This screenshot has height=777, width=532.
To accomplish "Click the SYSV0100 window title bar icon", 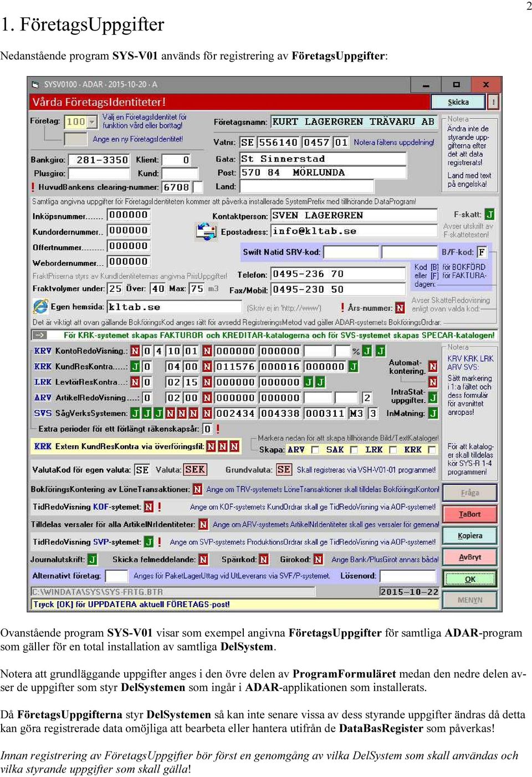I will tap(35, 84).
